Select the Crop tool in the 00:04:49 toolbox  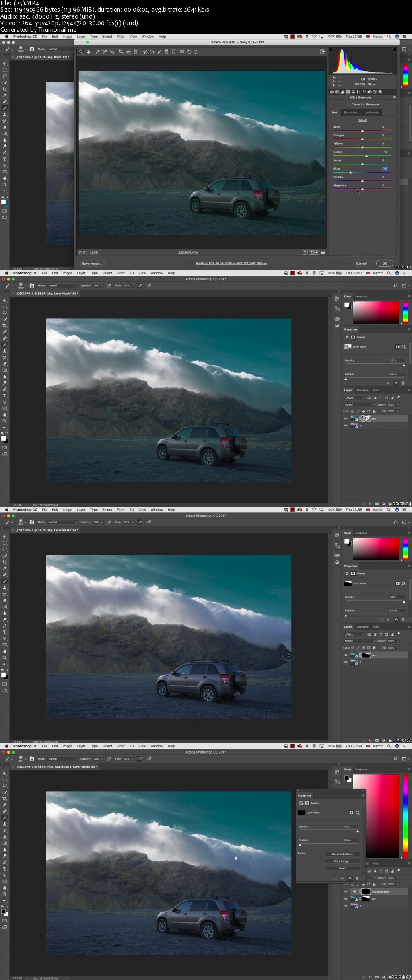5,799
